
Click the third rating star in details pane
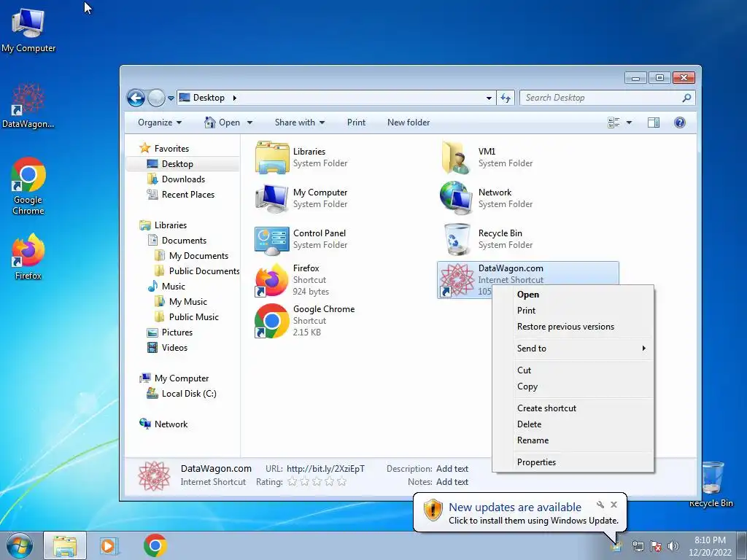tap(317, 482)
